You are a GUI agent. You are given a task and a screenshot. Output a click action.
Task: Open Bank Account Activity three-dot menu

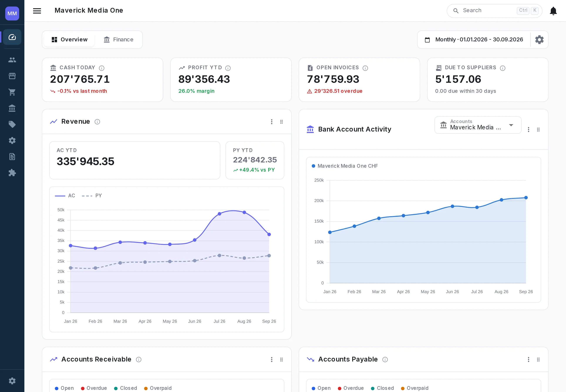point(528,129)
